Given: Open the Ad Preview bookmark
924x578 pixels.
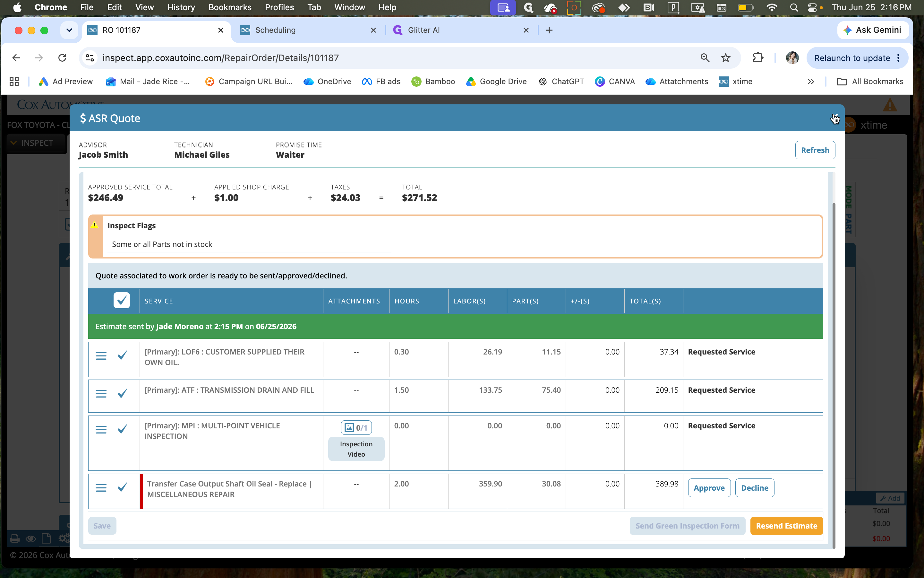Looking at the screenshot, I should pyautogui.click(x=66, y=82).
